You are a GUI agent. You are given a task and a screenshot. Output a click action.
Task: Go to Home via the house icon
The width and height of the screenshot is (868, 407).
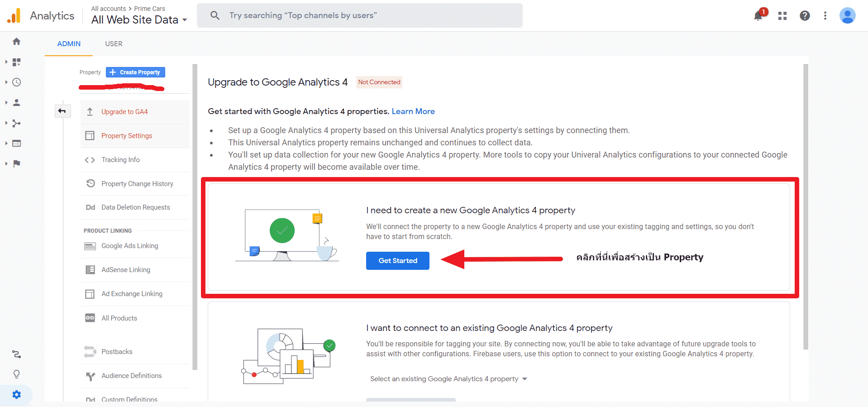pos(17,42)
